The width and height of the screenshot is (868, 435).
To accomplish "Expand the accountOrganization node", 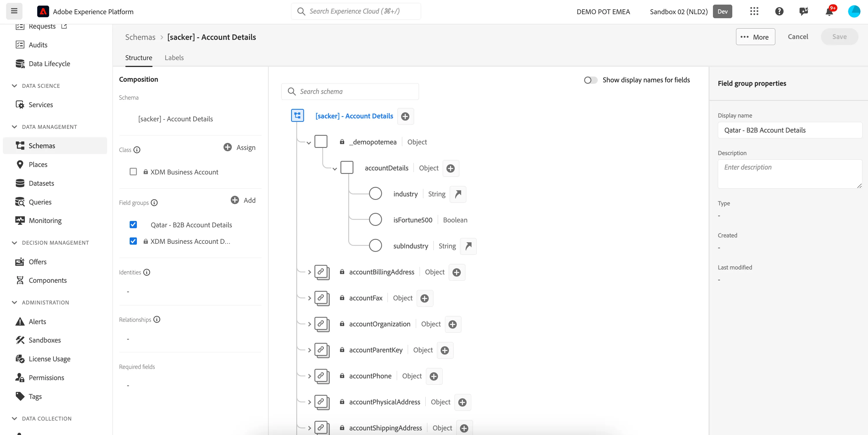I will click(309, 324).
